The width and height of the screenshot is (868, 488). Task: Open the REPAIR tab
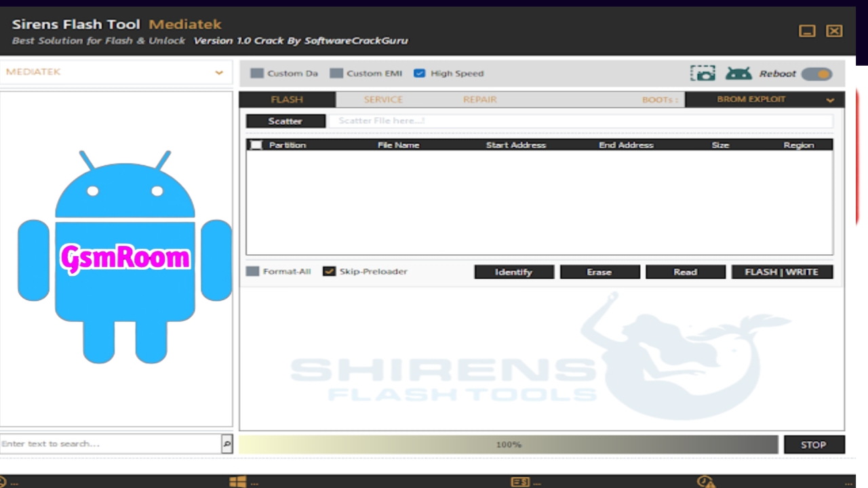(x=479, y=100)
